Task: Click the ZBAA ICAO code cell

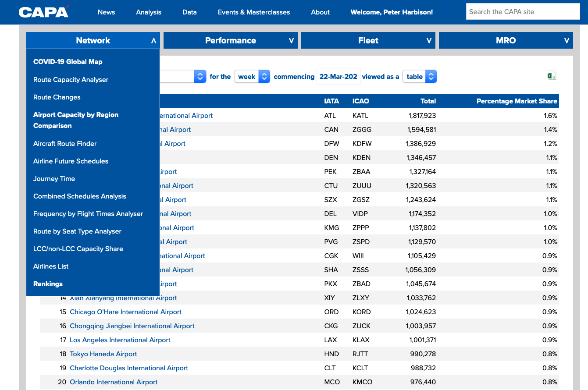Action: point(361,171)
